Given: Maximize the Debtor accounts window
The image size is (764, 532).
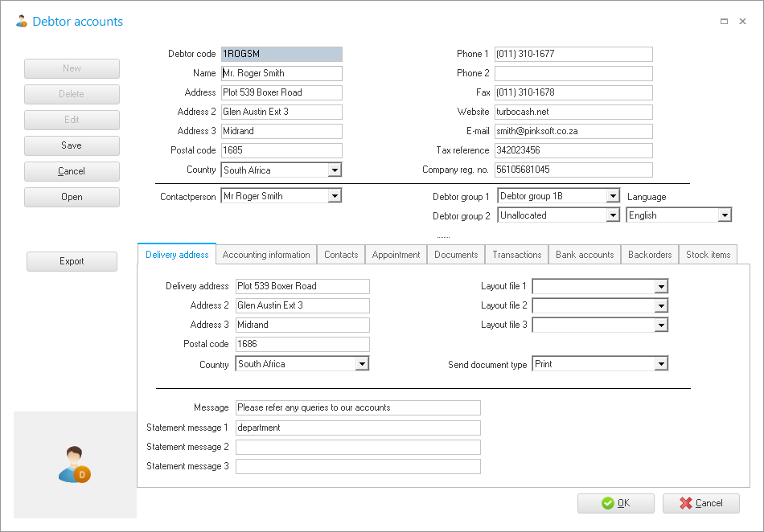Looking at the screenshot, I should point(724,22).
